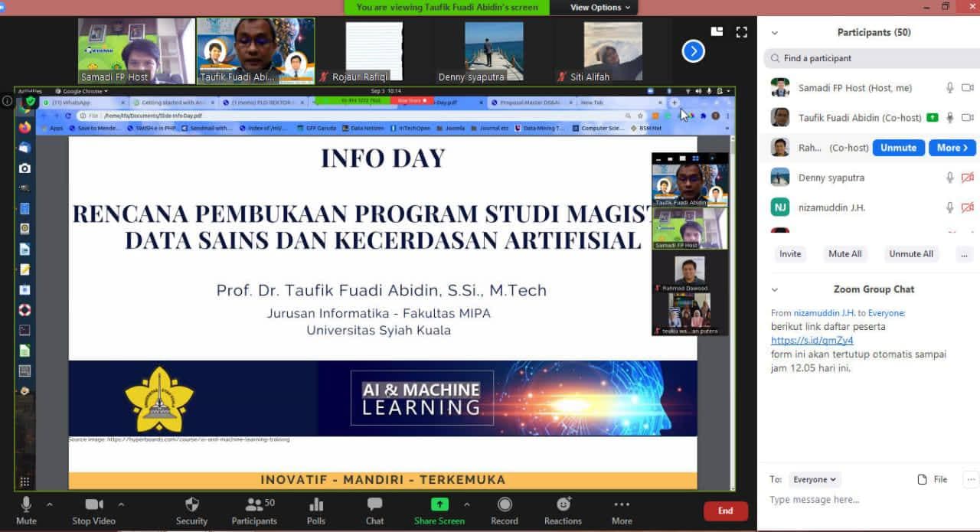Open the Reactions emoji icon
This screenshot has height=532, width=980.
point(563,505)
